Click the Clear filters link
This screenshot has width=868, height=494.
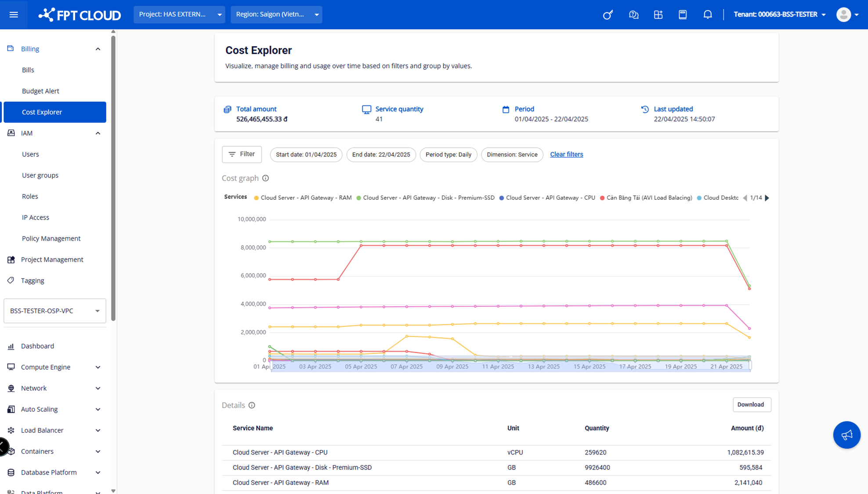(x=566, y=155)
